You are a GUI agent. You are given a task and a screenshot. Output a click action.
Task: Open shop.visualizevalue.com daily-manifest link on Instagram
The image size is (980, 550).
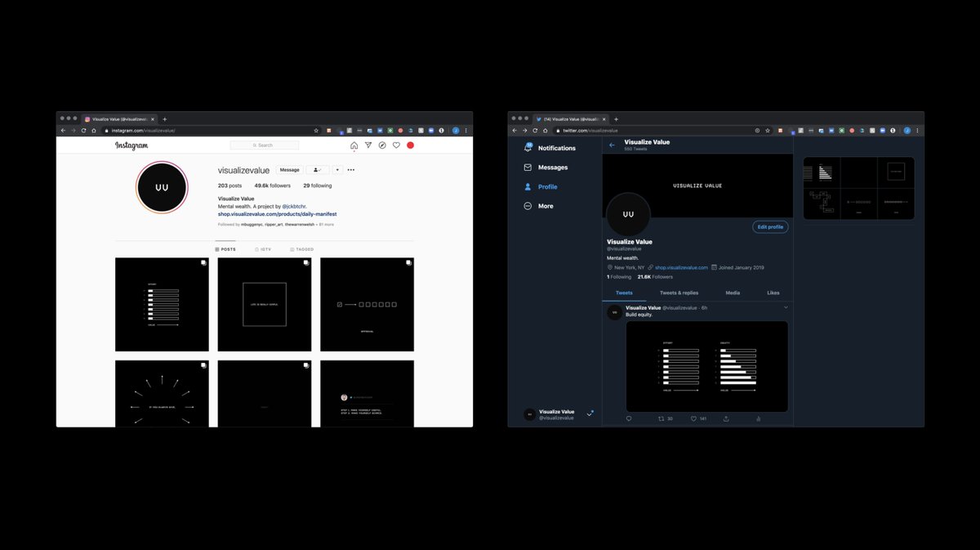[x=278, y=214]
